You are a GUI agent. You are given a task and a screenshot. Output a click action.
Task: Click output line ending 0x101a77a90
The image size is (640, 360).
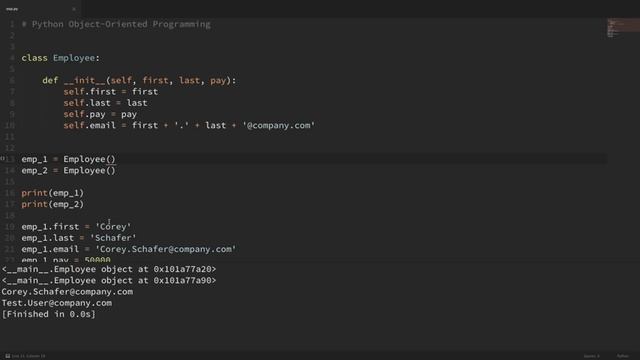(109, 280)
